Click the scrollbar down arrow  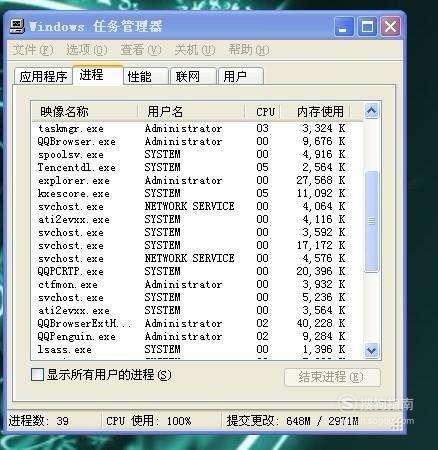(x=371, y=350)
